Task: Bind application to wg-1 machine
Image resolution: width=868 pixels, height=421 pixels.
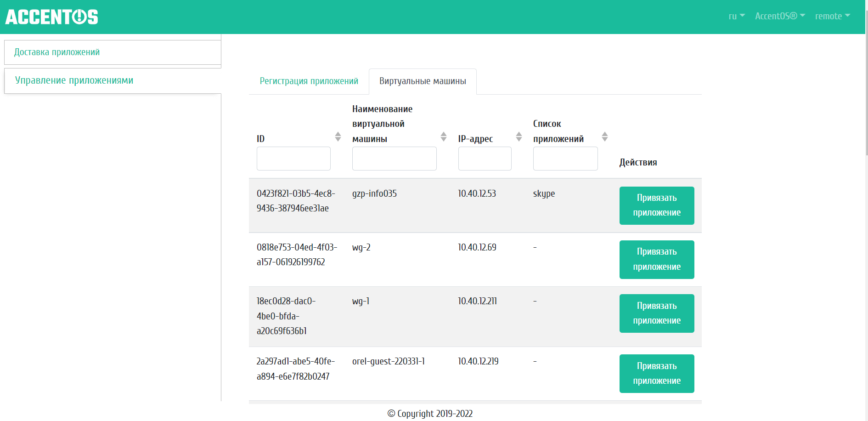Action: [x=656, y=313]
